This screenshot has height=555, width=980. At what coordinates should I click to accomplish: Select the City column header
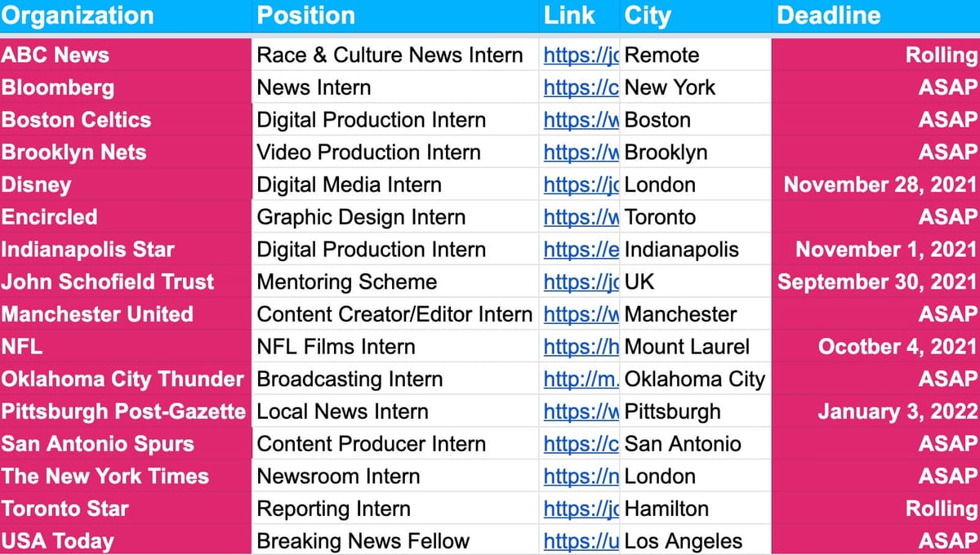coord(646,16)
